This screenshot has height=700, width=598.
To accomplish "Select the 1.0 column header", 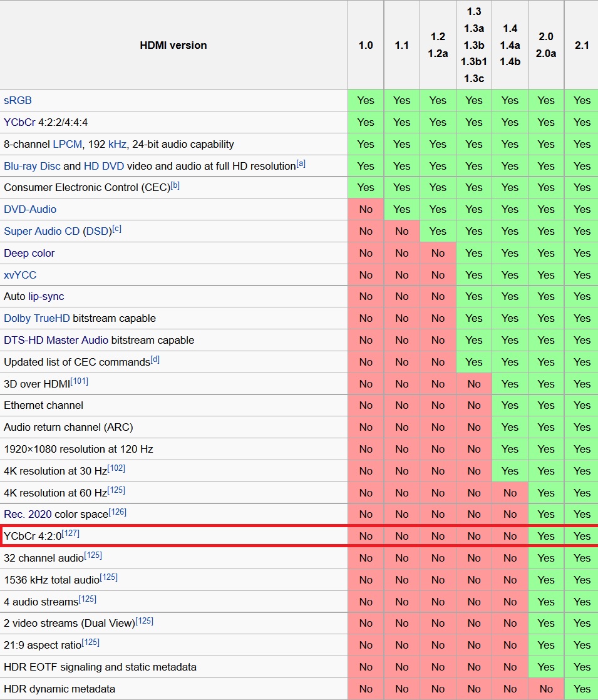I will coord(366,45).
